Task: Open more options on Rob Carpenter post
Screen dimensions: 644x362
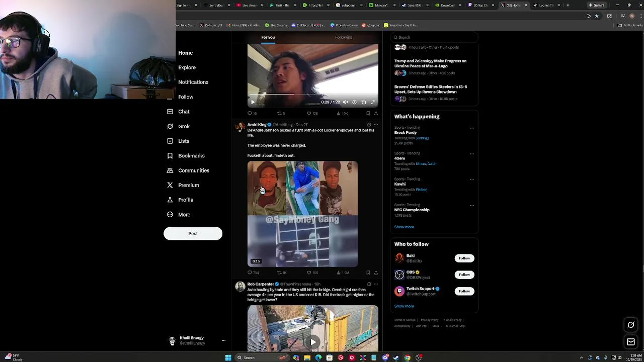Action: (x=376, y=284)
